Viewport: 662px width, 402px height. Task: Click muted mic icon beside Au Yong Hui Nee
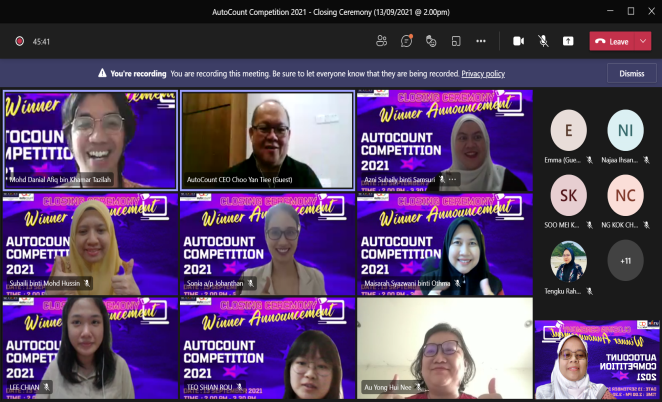pos(418,387)
